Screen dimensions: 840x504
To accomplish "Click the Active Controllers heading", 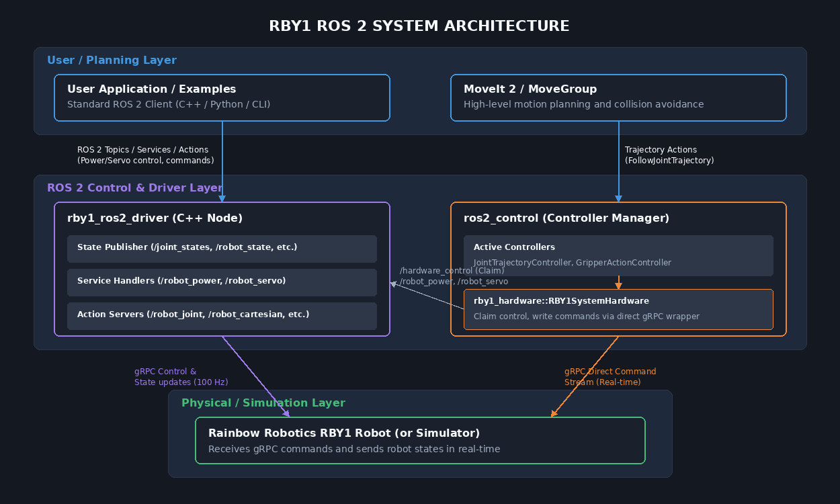I will click(x=514, y=247).
